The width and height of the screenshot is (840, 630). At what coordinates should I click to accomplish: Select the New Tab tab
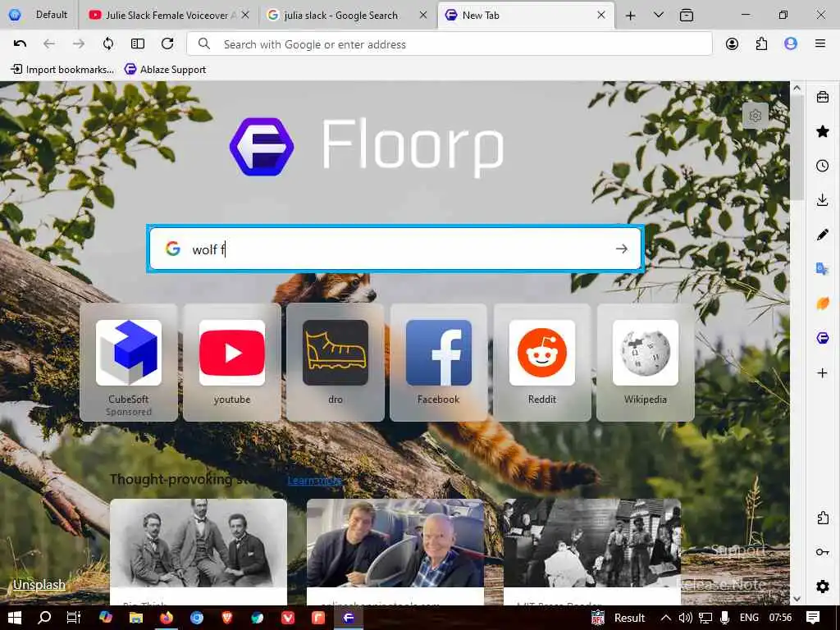pyautogui.click(x=526, y=15)
